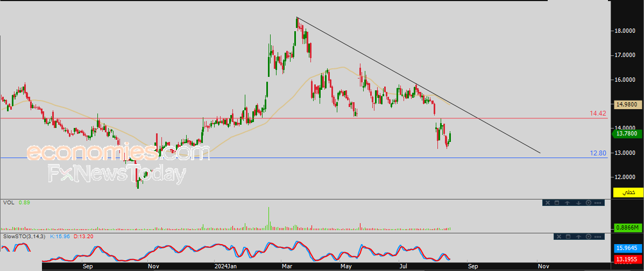Click the 13.0000 price axis label
Image resolution: width=644 pixels, height=271 pixels.
[x=626, y=153]
